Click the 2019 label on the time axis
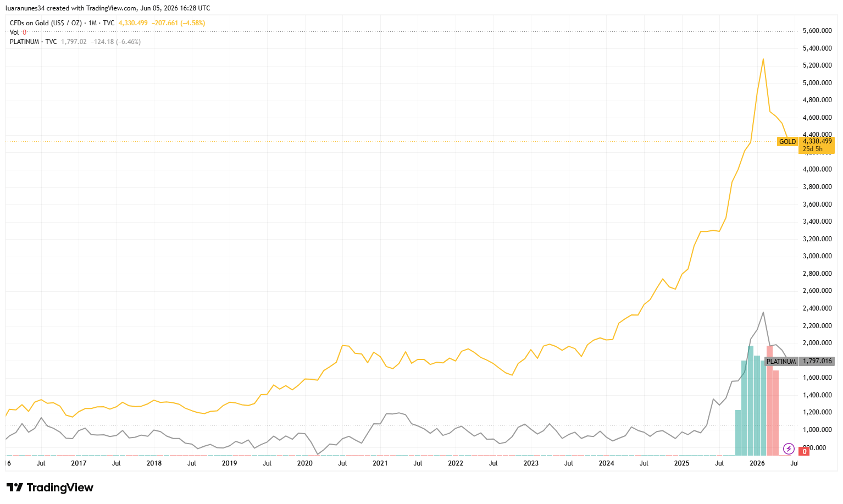Screen dimensions: 843x504 click(x=229, y=463)
